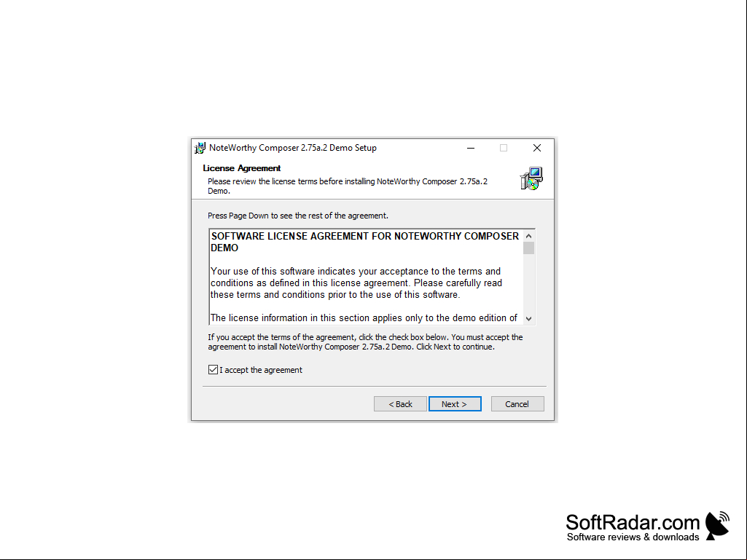Click the 'License Agreement' heading
The height and width of the screenshot is (560, 747).
[x=241, y=168]
